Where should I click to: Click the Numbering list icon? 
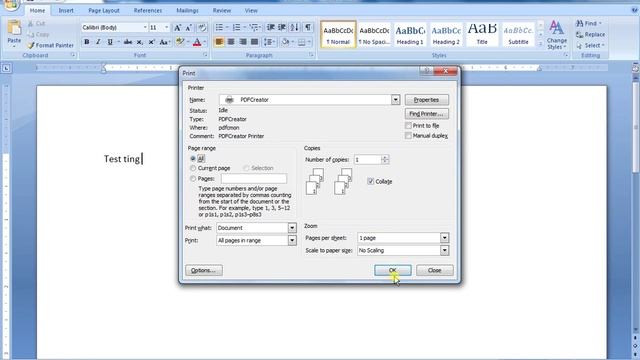click(x=236, y=27)
